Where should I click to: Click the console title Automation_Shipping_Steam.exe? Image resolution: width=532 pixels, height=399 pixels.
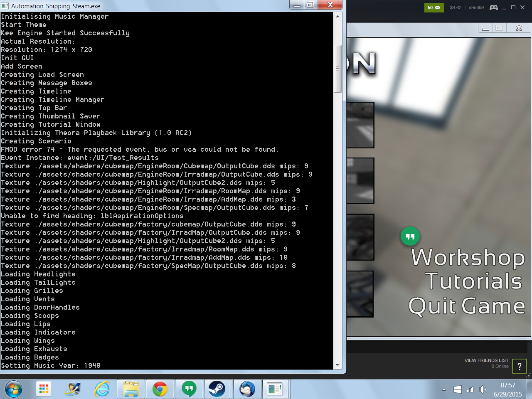pyautogui.click(x=56, y=6)
